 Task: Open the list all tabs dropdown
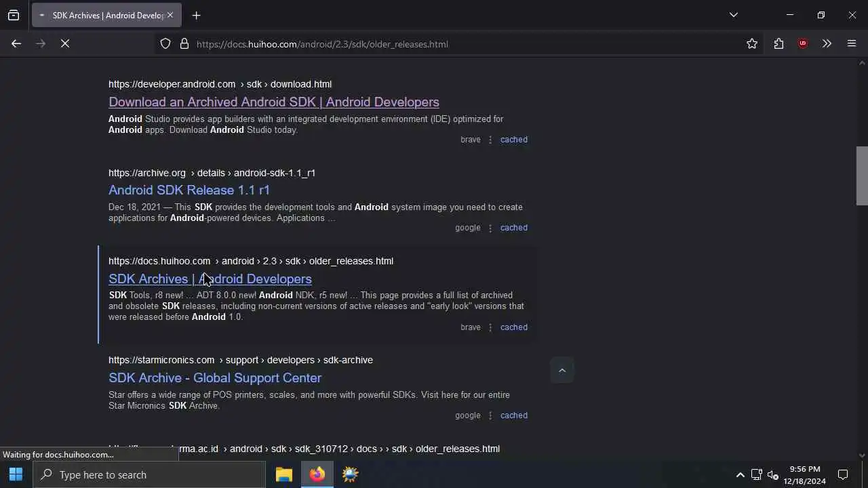click(x=733, y=15)
